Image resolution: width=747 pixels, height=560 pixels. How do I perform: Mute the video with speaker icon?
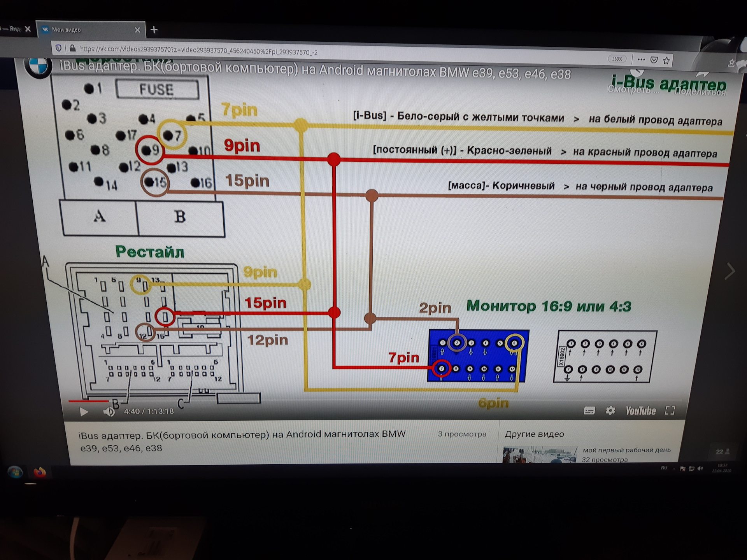[x=109, y=412]
